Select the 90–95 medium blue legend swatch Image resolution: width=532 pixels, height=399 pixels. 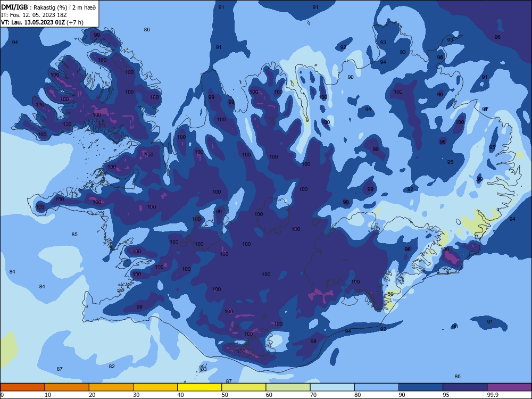(x=421, y=387)
